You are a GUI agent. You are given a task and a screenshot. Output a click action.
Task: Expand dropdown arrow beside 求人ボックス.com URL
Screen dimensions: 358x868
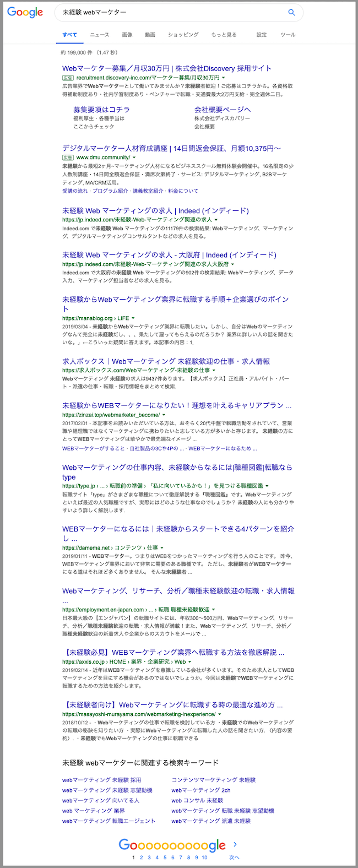pos(214,371)
